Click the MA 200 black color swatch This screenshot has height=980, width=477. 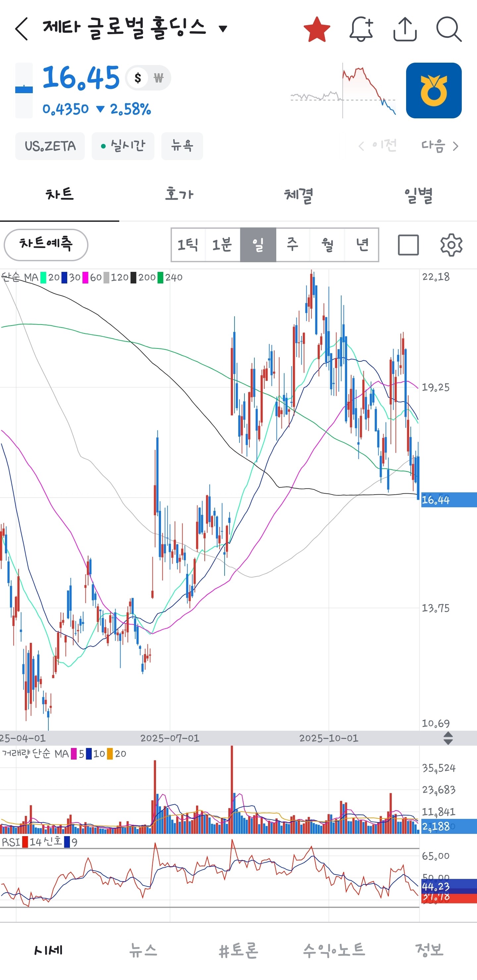point(133,278)
